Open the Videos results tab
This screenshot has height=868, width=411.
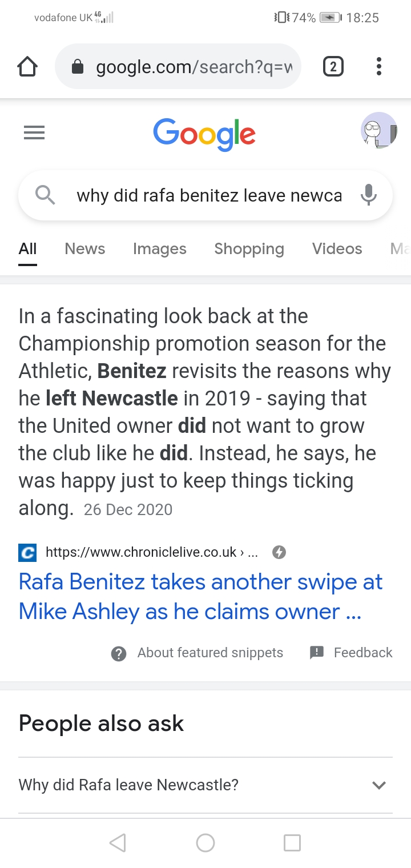[337, 249]
